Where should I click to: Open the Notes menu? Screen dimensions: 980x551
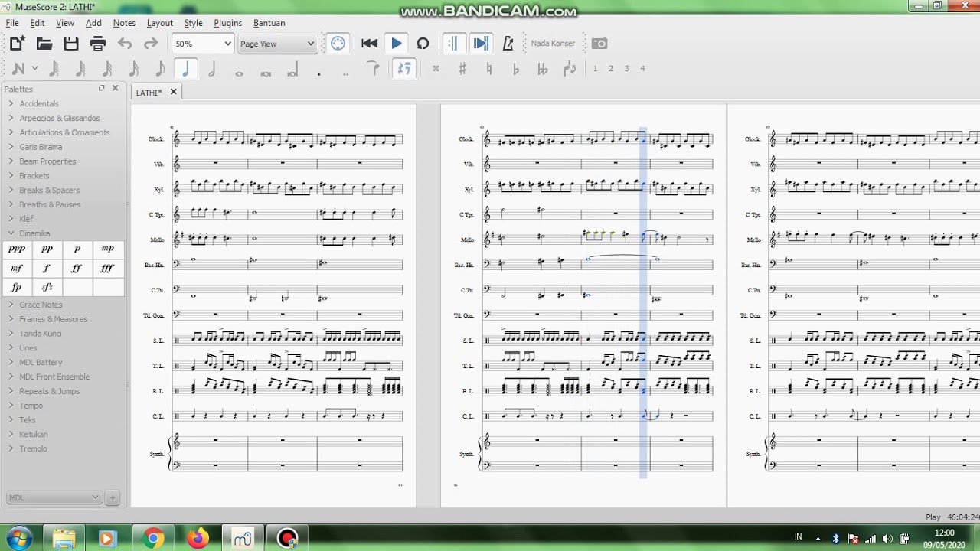[x=124, y=23]
